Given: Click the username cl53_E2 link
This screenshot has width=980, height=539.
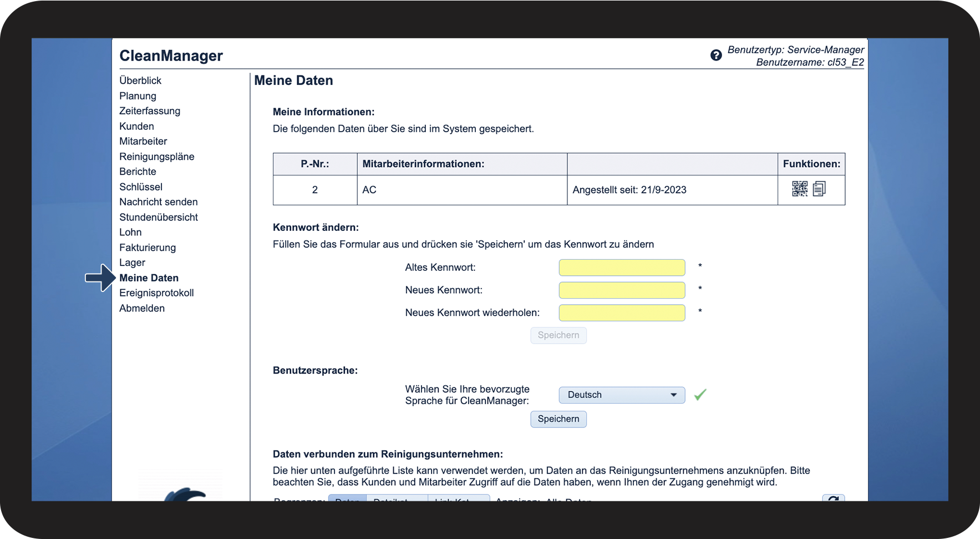Looking at the screenshot, I should (845, 63).
